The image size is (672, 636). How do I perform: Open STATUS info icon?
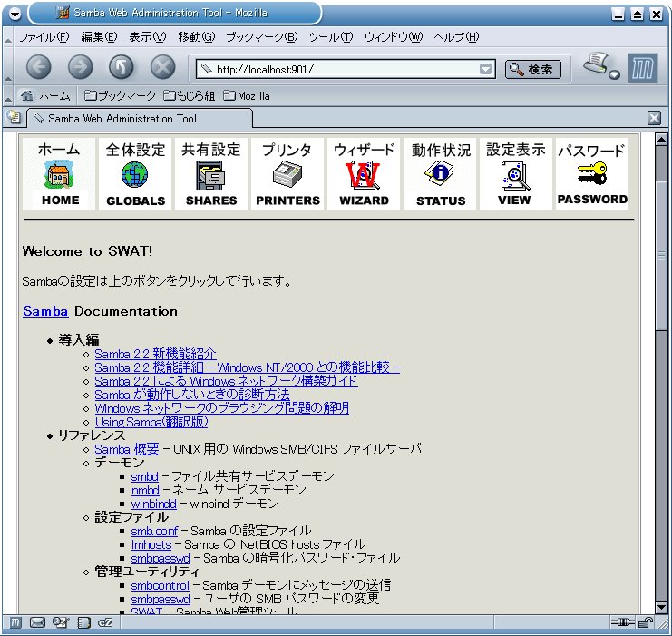tap(440, 174)
